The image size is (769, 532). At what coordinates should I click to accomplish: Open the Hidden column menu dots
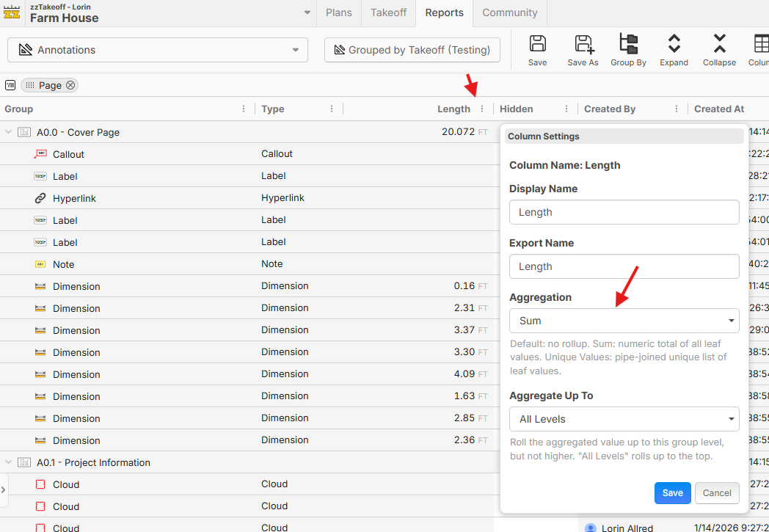point(566,109)
